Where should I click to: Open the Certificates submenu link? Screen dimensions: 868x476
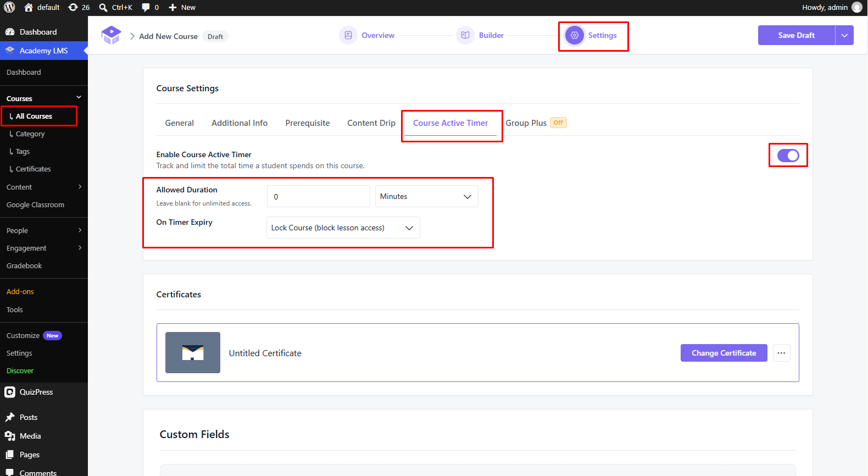33,169
